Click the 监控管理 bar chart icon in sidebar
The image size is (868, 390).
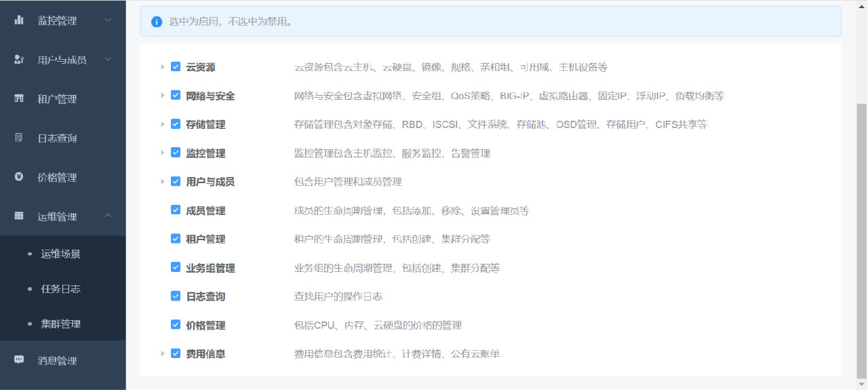(19, 20)
